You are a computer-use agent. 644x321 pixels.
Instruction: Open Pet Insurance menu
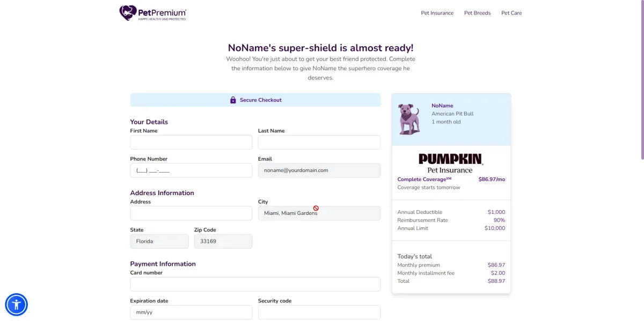[x=437, y=13]
